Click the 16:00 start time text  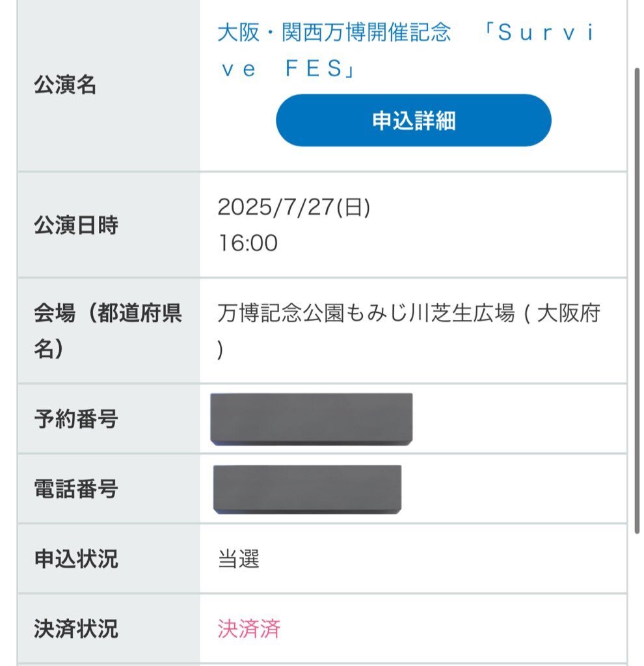click(x=248, y=243)
